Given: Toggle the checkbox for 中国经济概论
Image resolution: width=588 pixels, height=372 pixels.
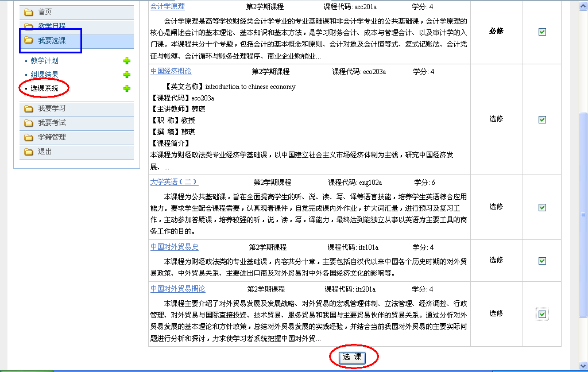Looking at the screenshot, I should (542, 119).
